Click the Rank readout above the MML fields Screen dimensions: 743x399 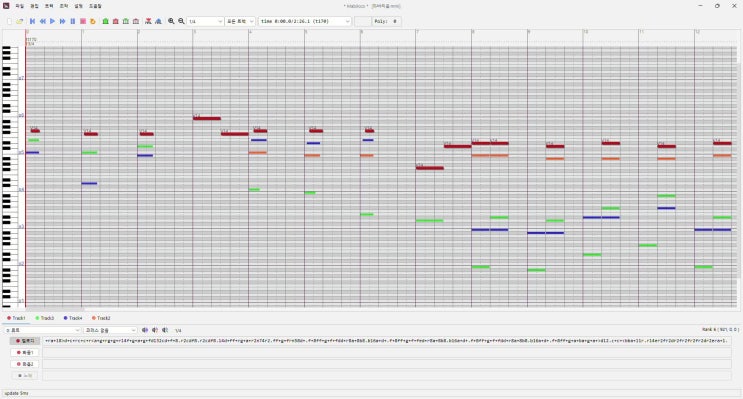coord(720,329)
